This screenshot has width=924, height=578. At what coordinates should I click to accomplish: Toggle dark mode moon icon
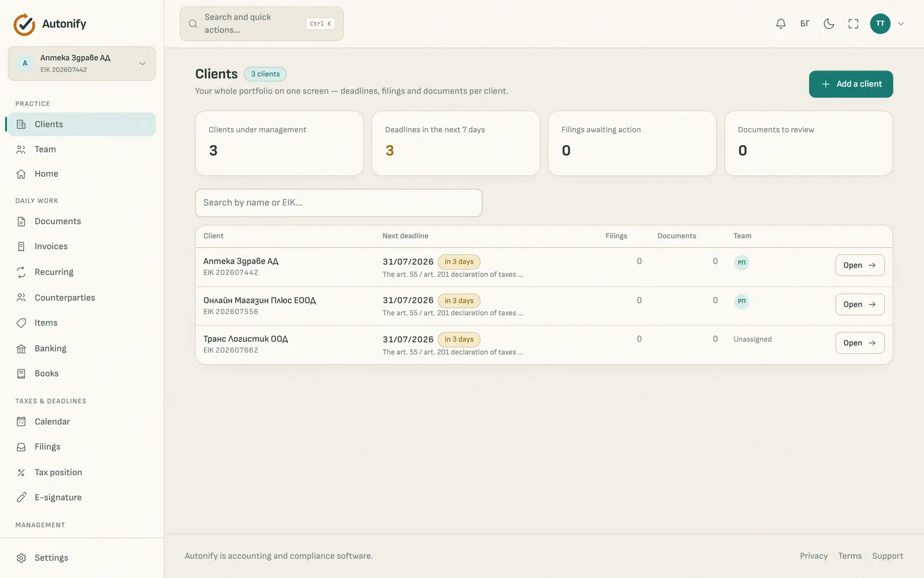click(829, 24)
